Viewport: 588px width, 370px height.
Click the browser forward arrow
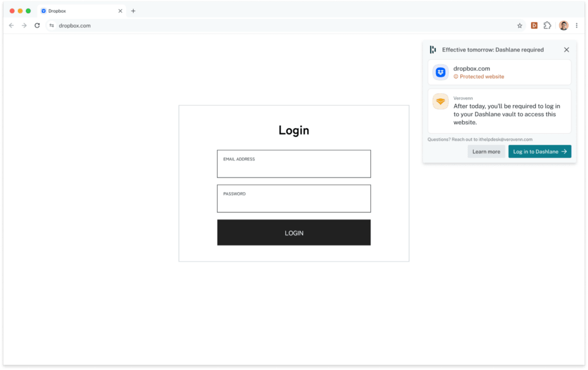tap(24, 25)
